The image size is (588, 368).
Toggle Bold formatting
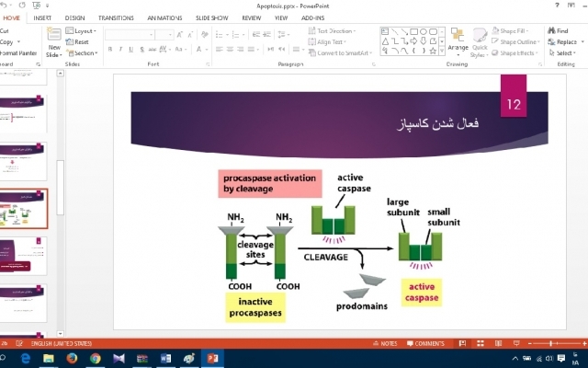[110, 49]
